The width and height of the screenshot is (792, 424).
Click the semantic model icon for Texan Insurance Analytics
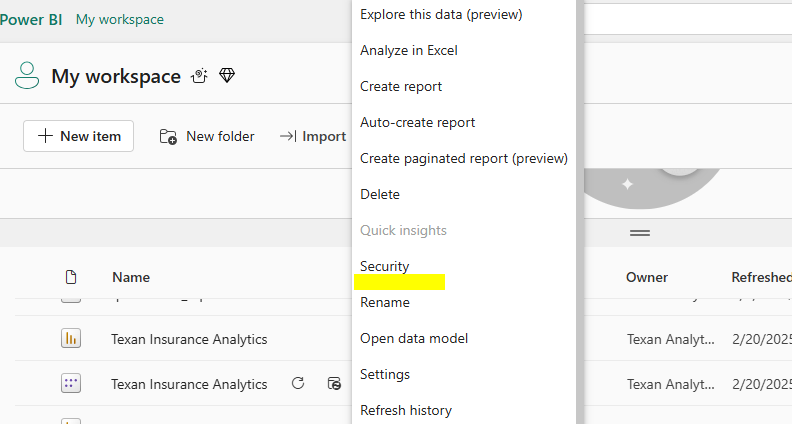[x=71, y=384]
